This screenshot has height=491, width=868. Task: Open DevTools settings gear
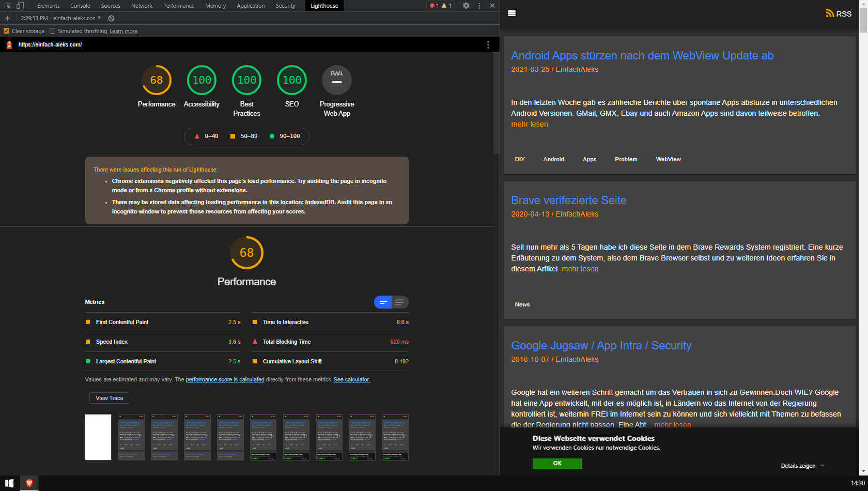[466, 6]
